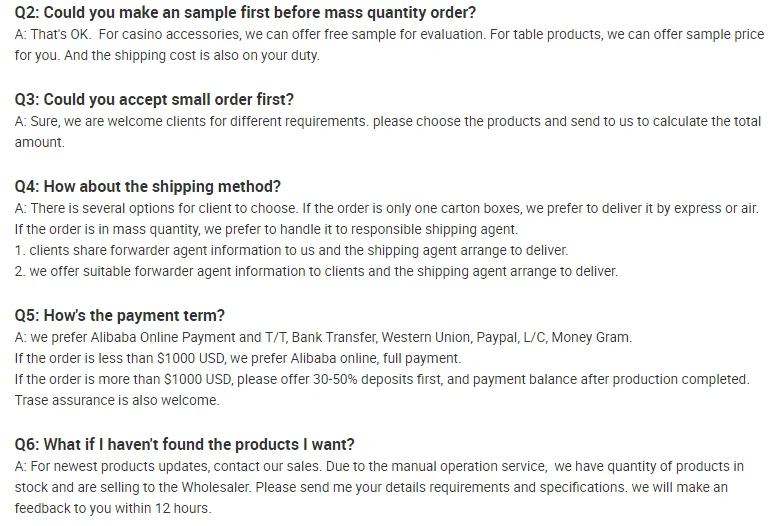Click option 1 about clients sharing forwarder
This screenshot has width=783, height=526.
(x=291, y=251)
